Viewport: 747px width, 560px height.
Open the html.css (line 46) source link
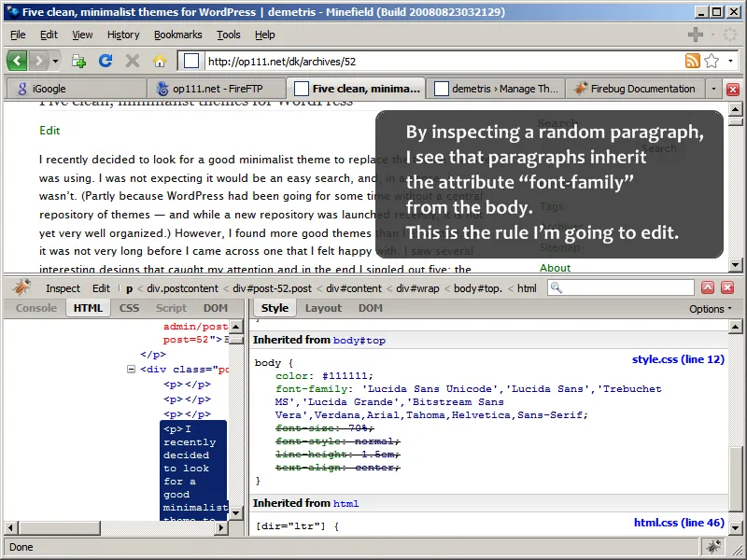coord(679,523)
